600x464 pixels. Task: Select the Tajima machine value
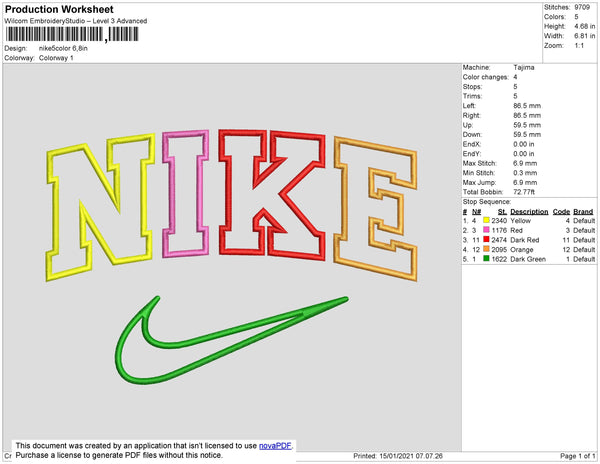coord(524,67)
